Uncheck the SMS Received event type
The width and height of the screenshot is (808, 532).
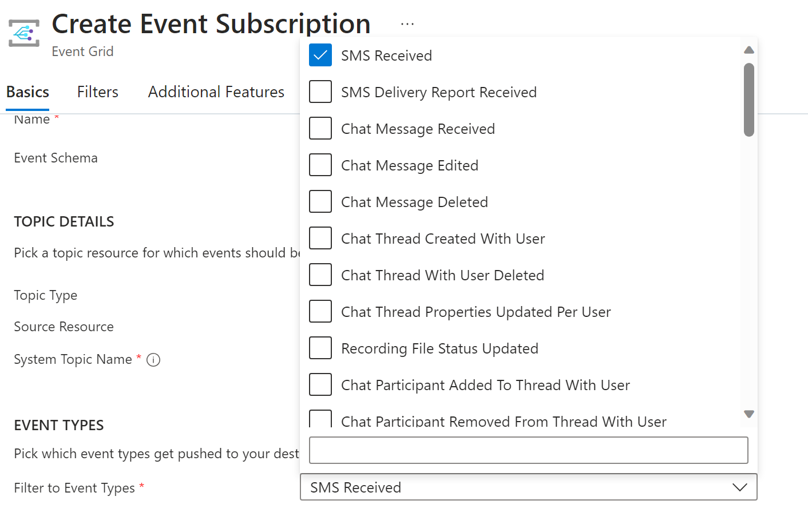(x=320, y=55)
